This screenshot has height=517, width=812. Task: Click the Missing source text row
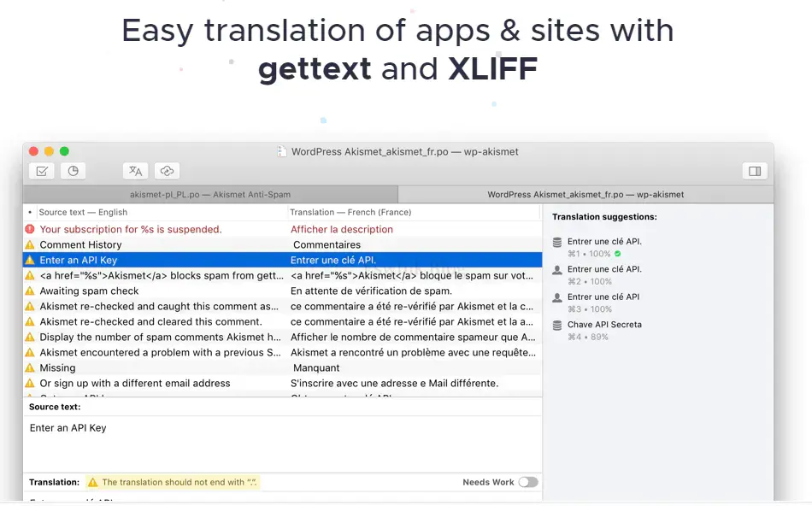[57, 368]
